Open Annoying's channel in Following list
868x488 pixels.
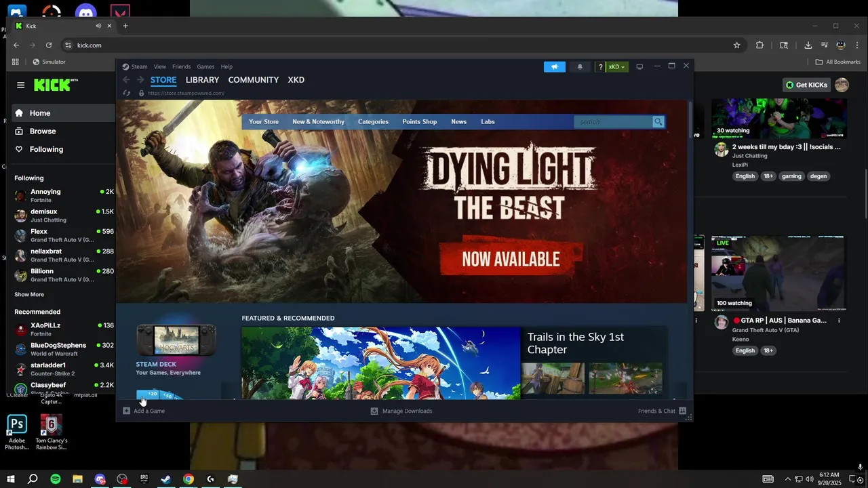64,196
